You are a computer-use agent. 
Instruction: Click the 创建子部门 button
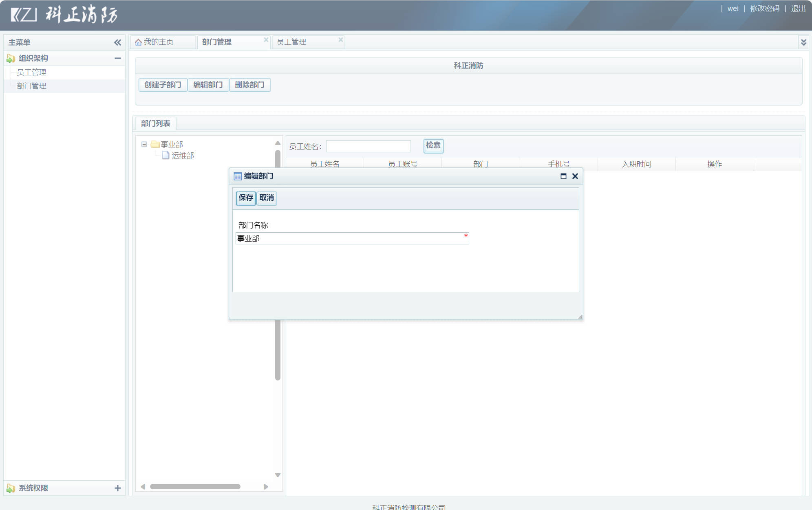pyautogui.click(x=163, y=85)
